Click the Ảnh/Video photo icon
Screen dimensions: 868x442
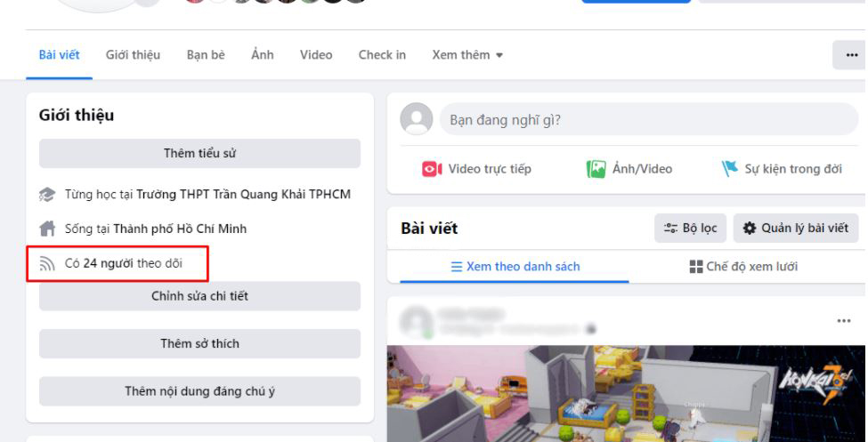[596, 169]
